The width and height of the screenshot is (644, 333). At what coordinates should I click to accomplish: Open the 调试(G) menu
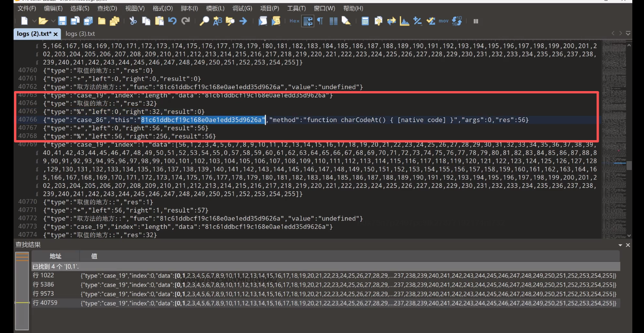tap(242, 8)
